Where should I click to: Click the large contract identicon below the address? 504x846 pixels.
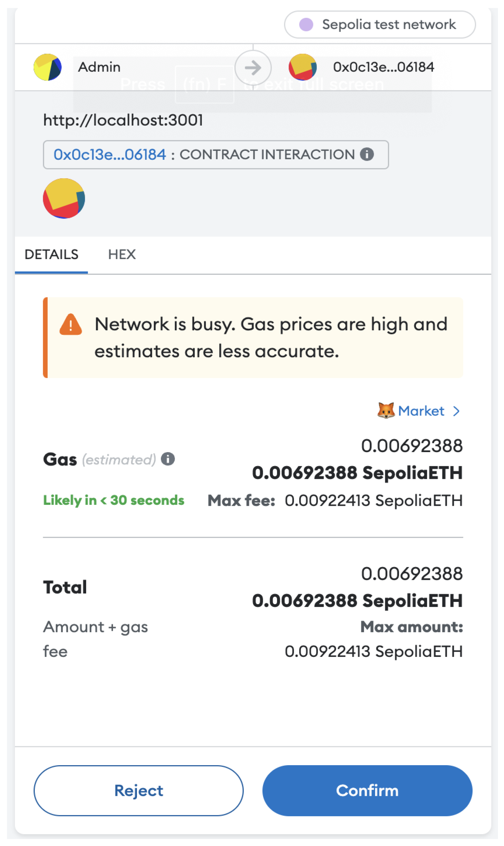click(x=64, y=198)
